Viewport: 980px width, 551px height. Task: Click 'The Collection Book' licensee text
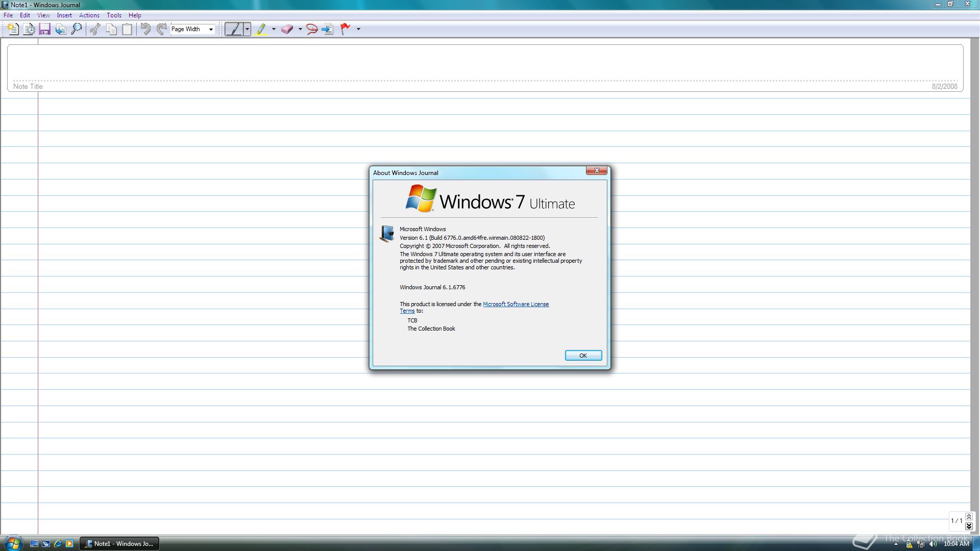coord(431,329)
